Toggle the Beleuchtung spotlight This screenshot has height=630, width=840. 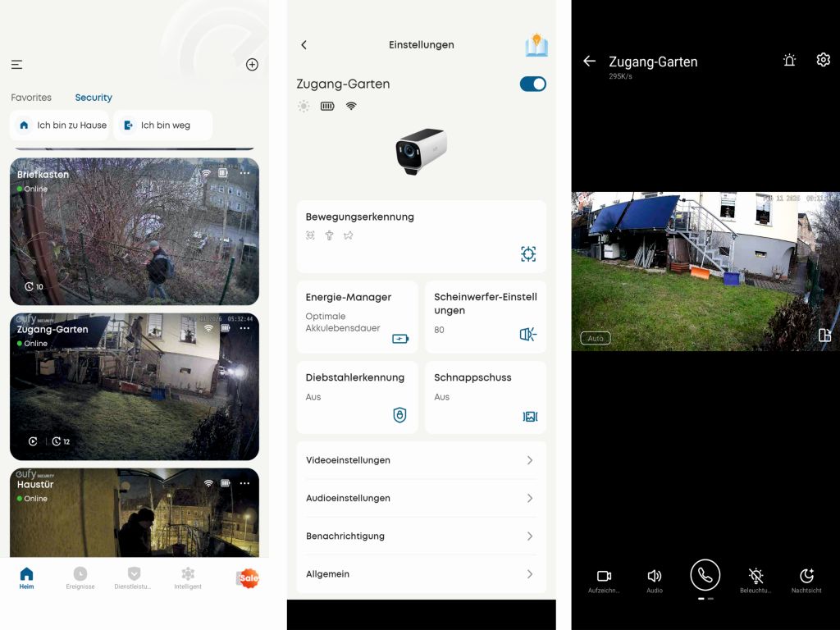pos(756,577)
